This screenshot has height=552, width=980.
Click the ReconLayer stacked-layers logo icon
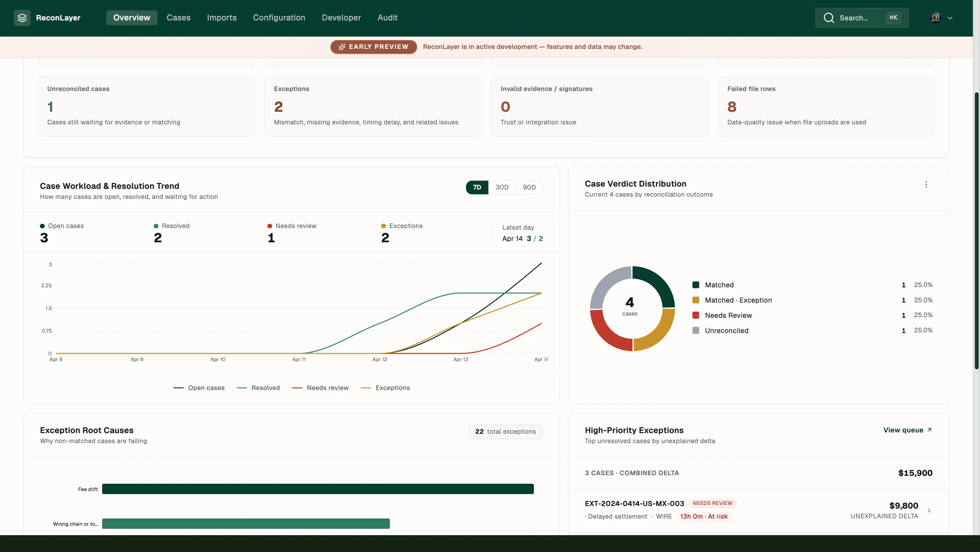tap(22, 18)
